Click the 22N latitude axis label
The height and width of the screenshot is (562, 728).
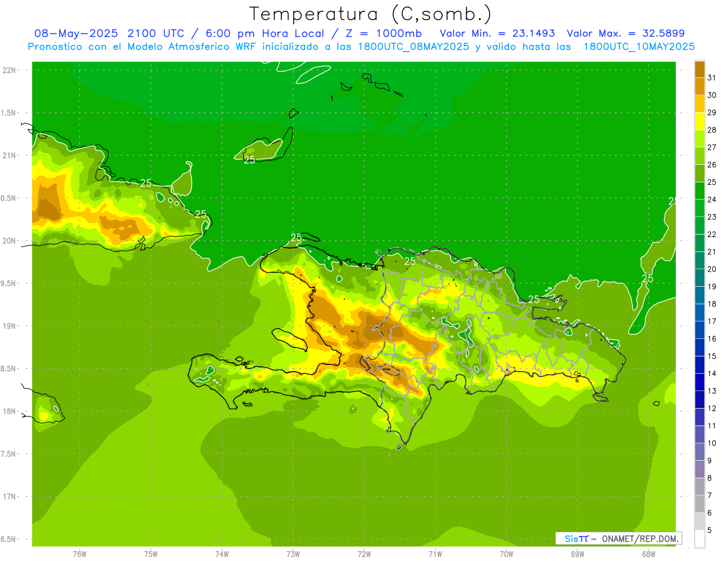click(9, 70)
